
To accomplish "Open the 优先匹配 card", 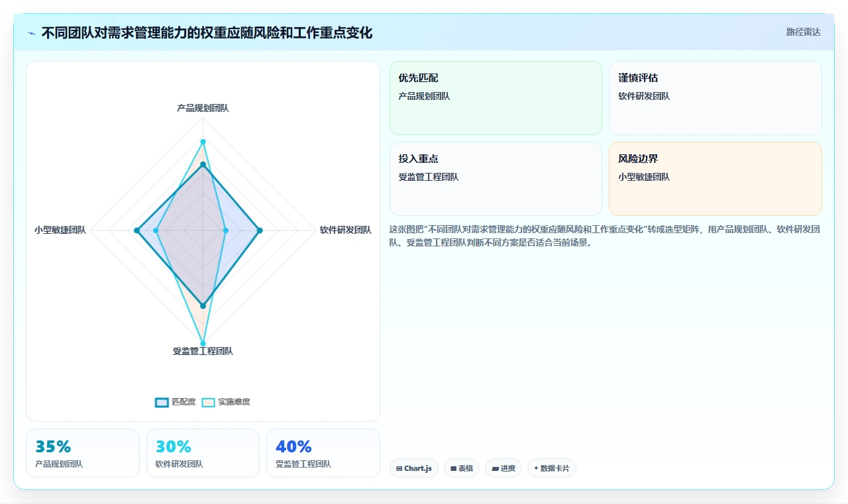I will [x=496, y=98].
